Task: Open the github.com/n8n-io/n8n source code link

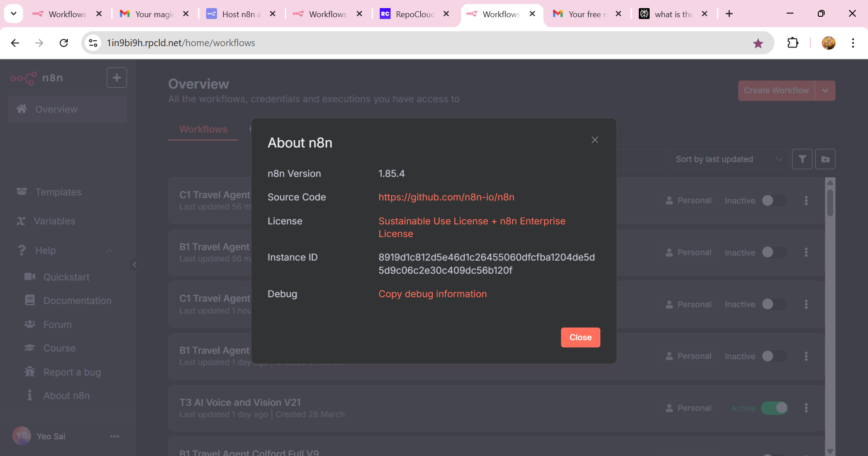Action: [446, 197]
